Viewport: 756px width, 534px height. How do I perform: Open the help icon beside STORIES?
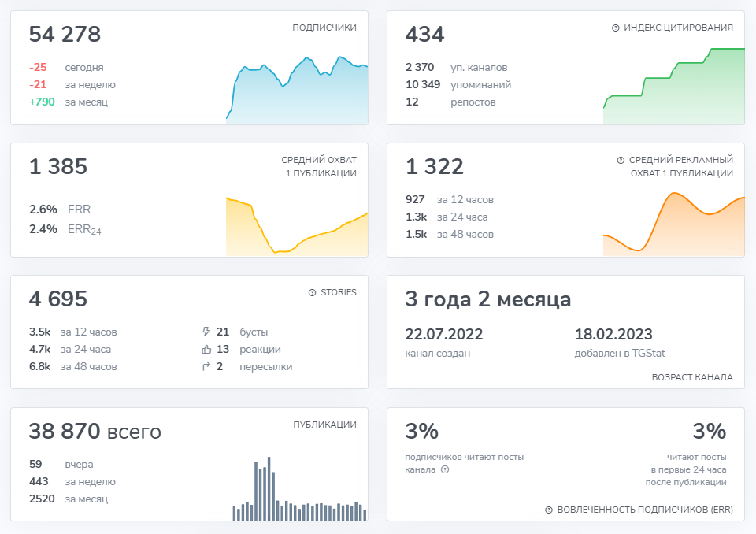coord(312,292)
